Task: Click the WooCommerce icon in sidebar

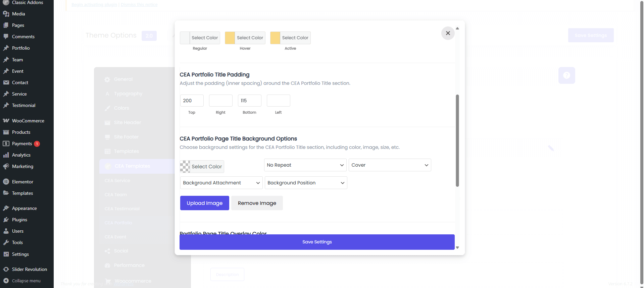Action: click(6, 121)
